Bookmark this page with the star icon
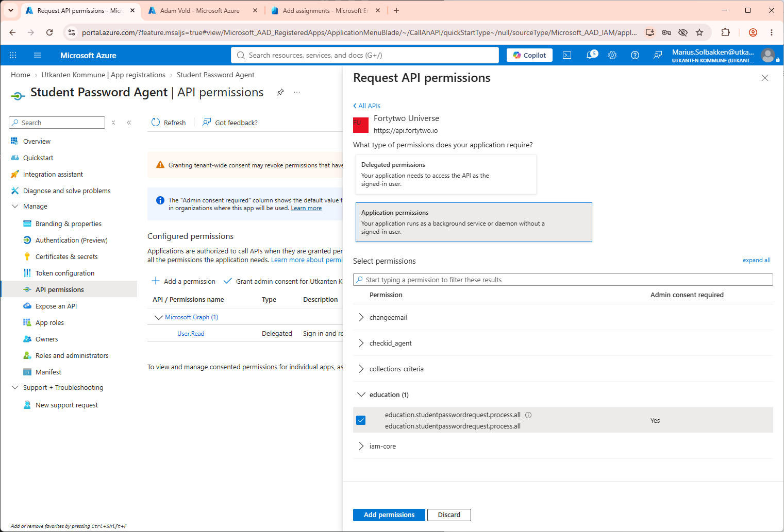This screenshot has width=784, height=532. pyautogui.click(x=699, y=32)
